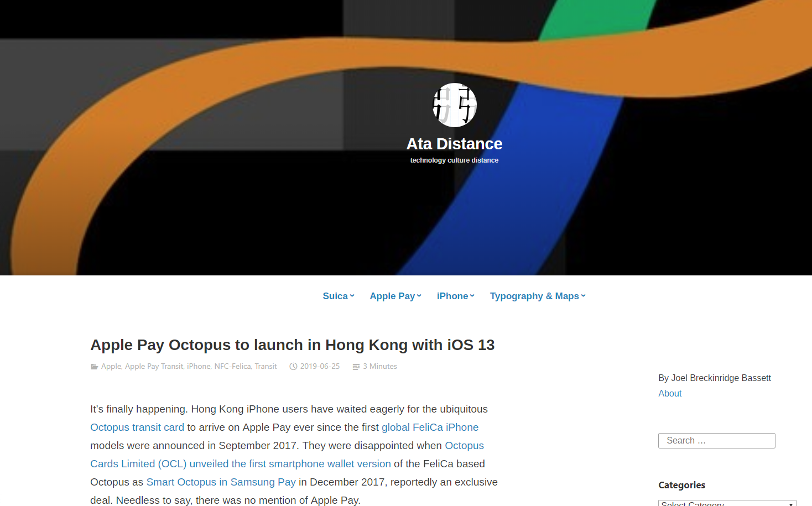
Task: Open the Transit category link
Action: (x=266, y=366)
